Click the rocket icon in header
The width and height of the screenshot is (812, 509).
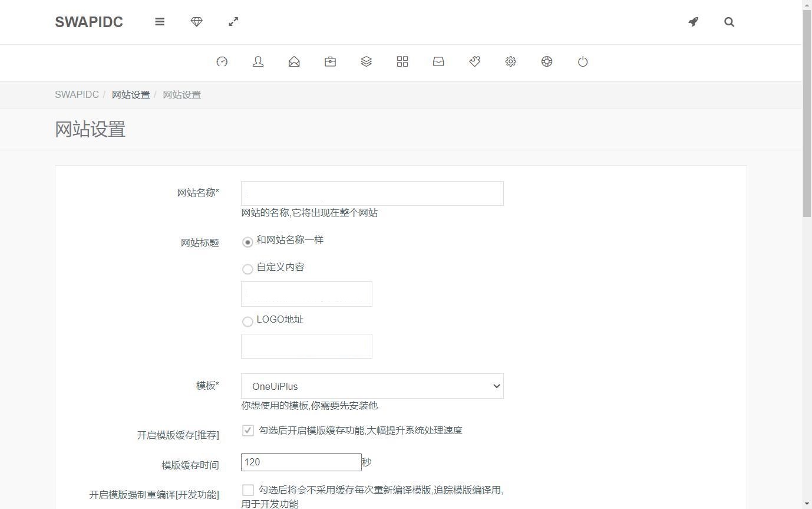(693, 22)
